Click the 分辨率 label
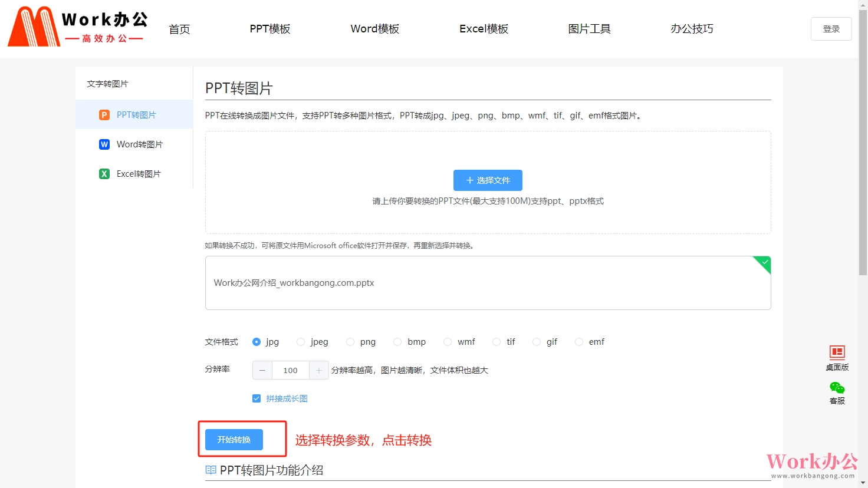This screenshot has width=868, height=488. (218, 369)
